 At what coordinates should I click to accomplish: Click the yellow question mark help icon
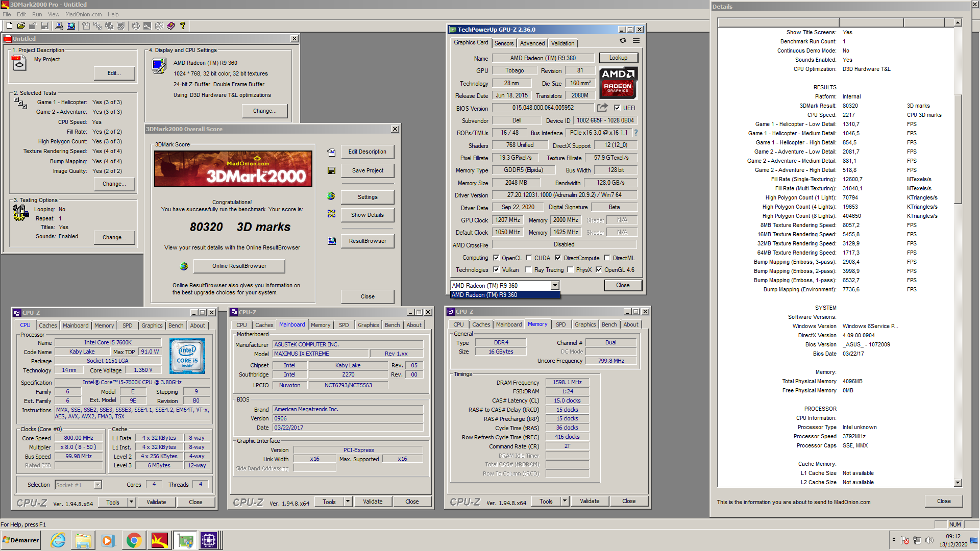(x=183, y=26)
